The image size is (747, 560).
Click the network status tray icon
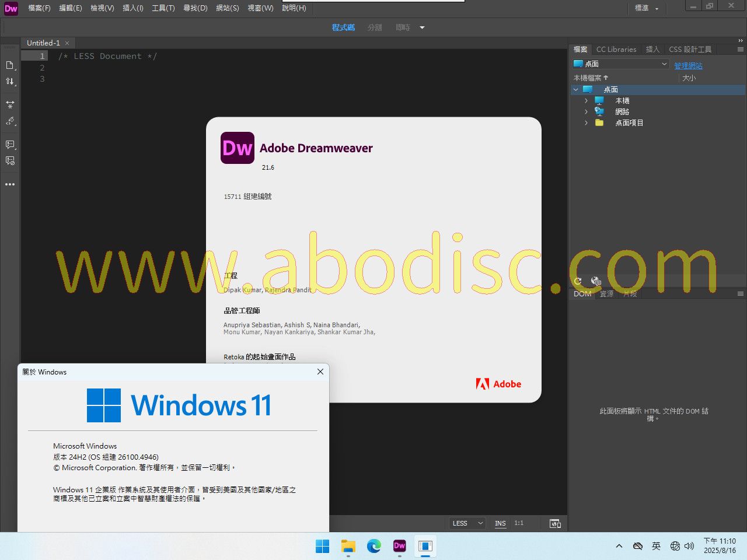tap(675, 546)
